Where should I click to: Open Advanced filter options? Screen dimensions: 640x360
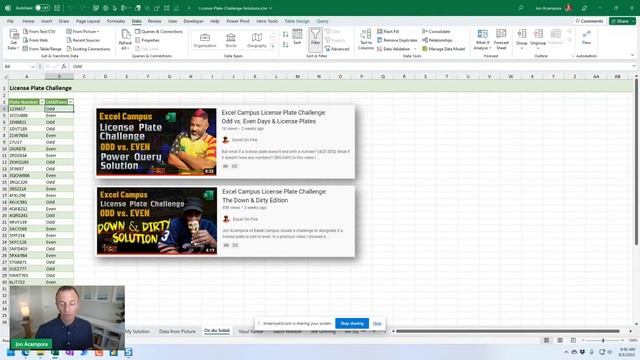pos(337,49)
